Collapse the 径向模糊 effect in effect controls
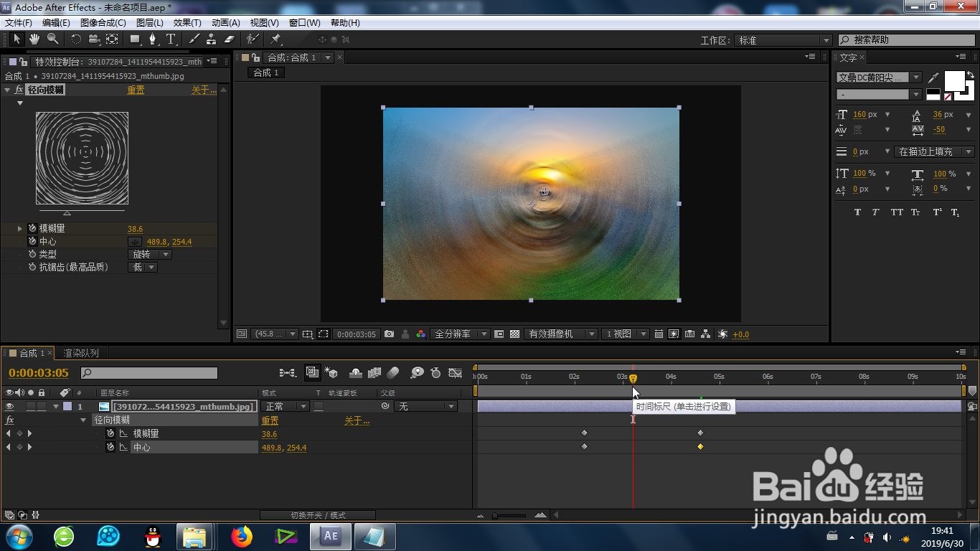The image size is (980, 551). click(7, 90)
